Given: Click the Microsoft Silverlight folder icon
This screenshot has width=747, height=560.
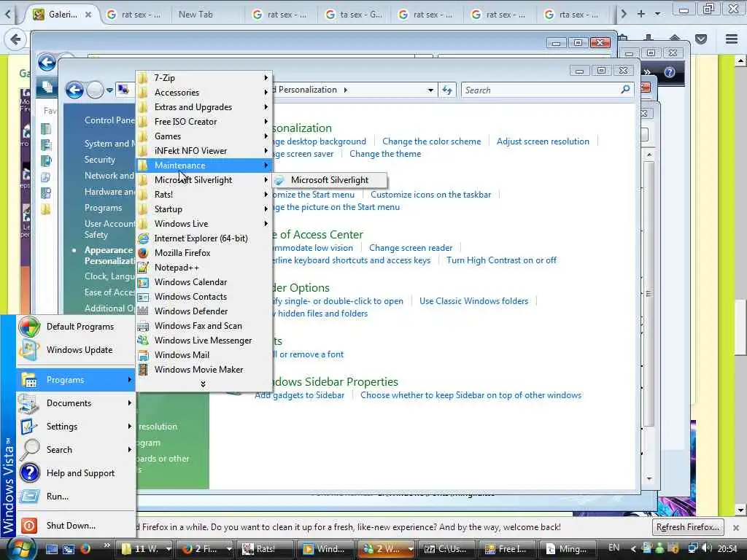Looking at the screenshot, I should pyautogui.click(x=142, y=180).
